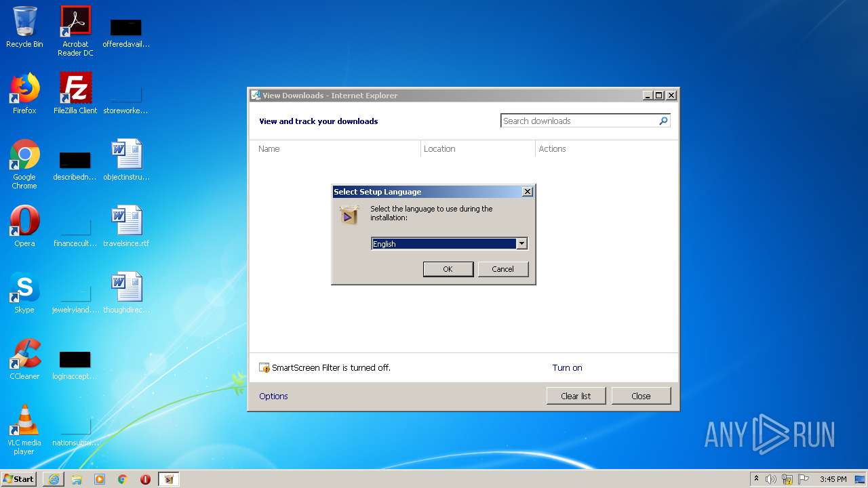The height and width of the screenshot is (488, 868).
Task: Open the Start menu
Action: point(19,479)
